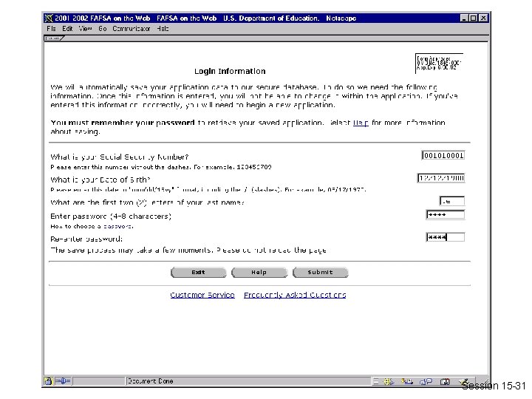Image resolution: width=532 pixels, height=399 pixels.
Task: Focus the Enter password field
Action: (x=446, y=215)
